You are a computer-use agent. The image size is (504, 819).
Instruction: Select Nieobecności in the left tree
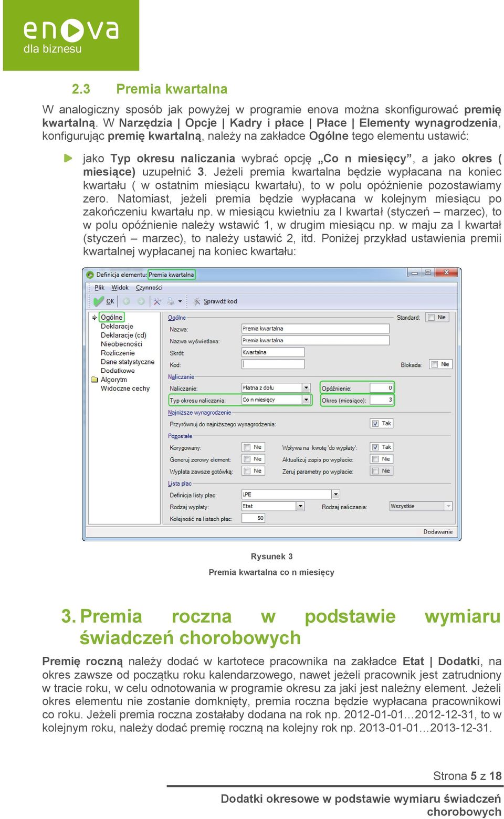click(x=121, y=344)
